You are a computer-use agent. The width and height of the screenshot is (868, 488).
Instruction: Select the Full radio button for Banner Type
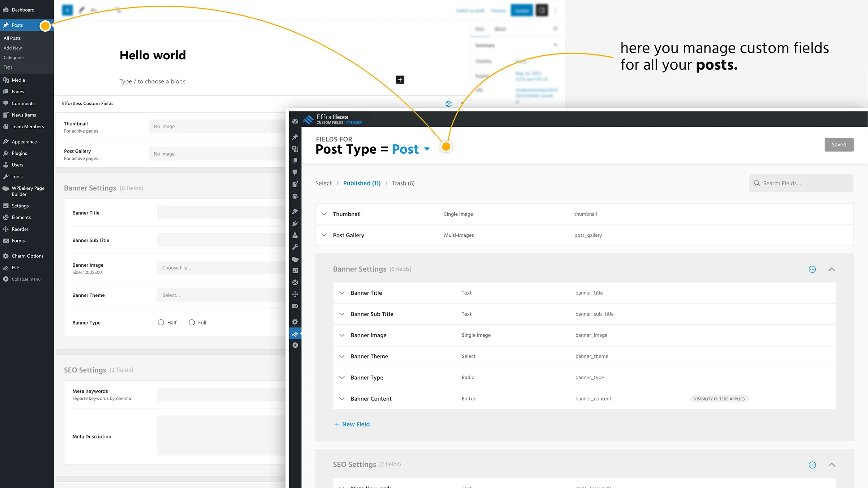tap(192, 322)
